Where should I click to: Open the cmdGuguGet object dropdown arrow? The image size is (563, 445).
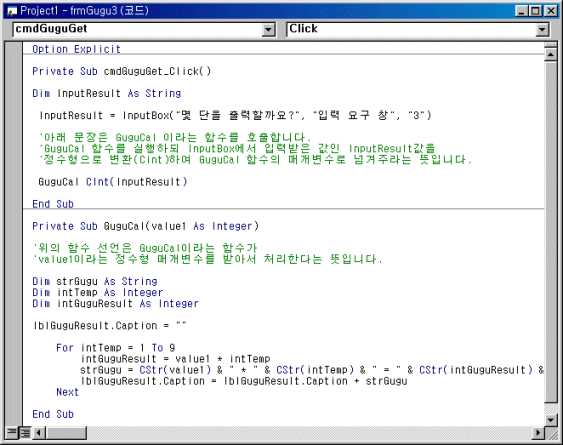(268, 30)
